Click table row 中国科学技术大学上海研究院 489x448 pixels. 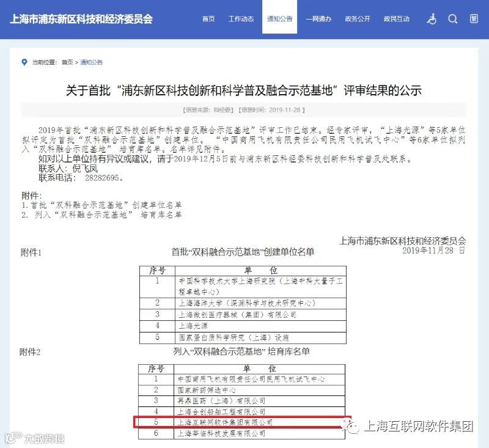[x=243, y=286]
